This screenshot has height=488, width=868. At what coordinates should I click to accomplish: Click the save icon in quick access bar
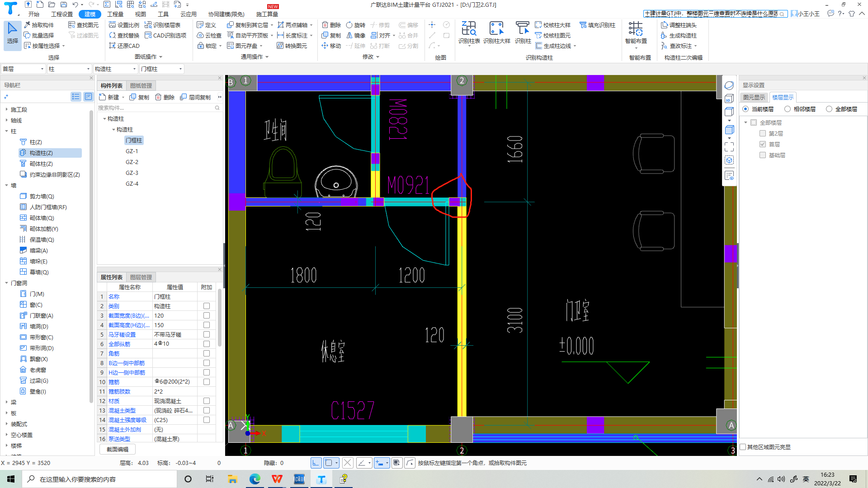[63, 5]
